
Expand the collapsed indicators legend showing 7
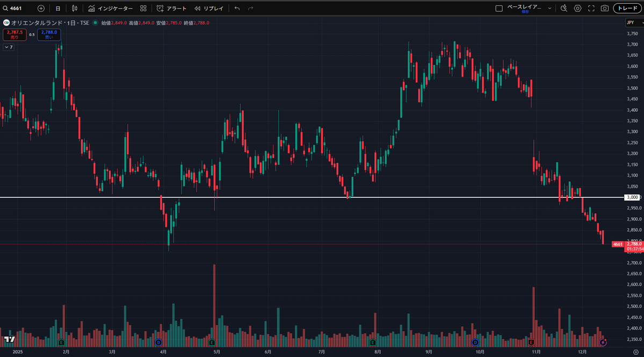[x=8, y=47]
